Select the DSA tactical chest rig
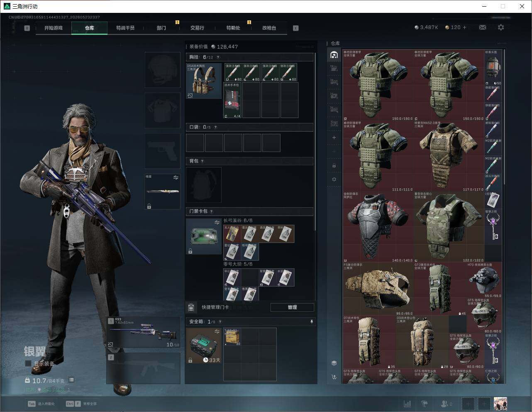 pos(204,81)
